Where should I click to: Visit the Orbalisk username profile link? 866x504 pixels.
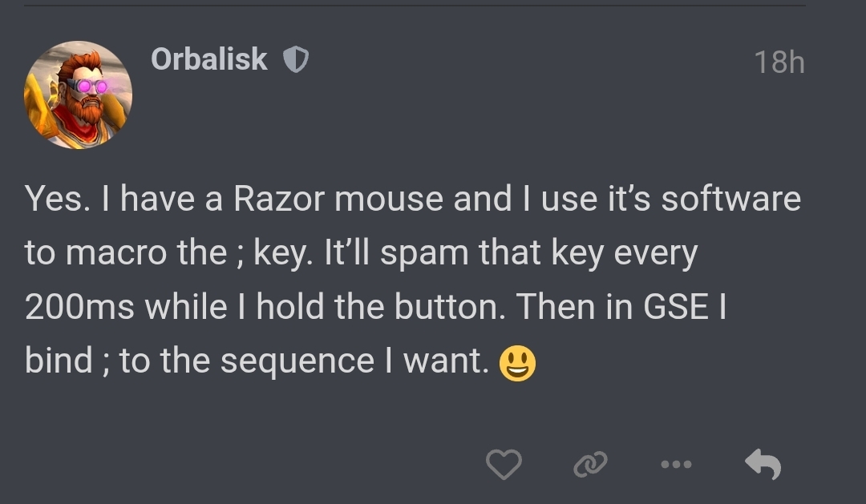pos(208,59)
